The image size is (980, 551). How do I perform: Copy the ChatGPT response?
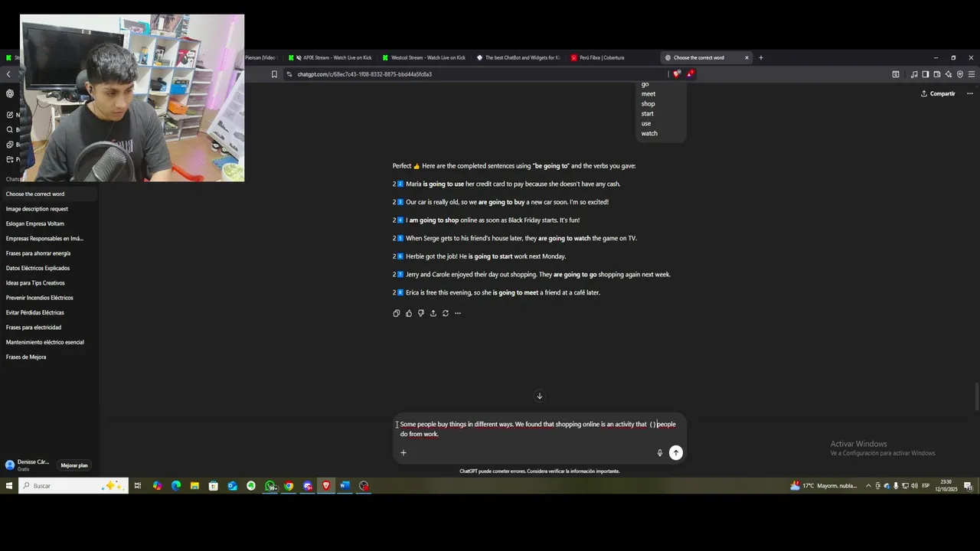tap(396, 313)
